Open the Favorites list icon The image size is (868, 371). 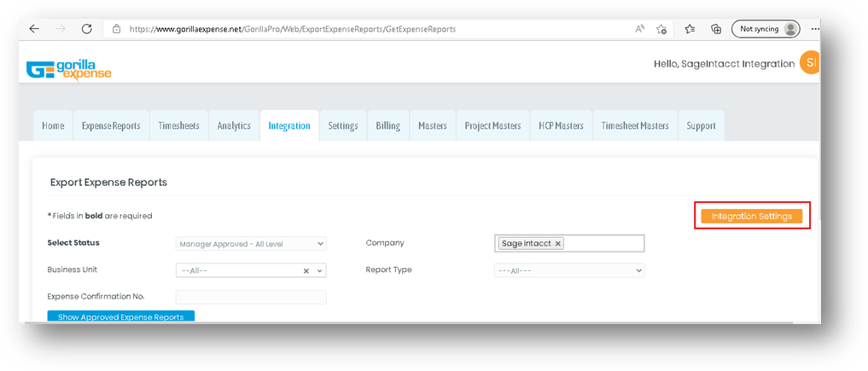click(x=690, y=29)
